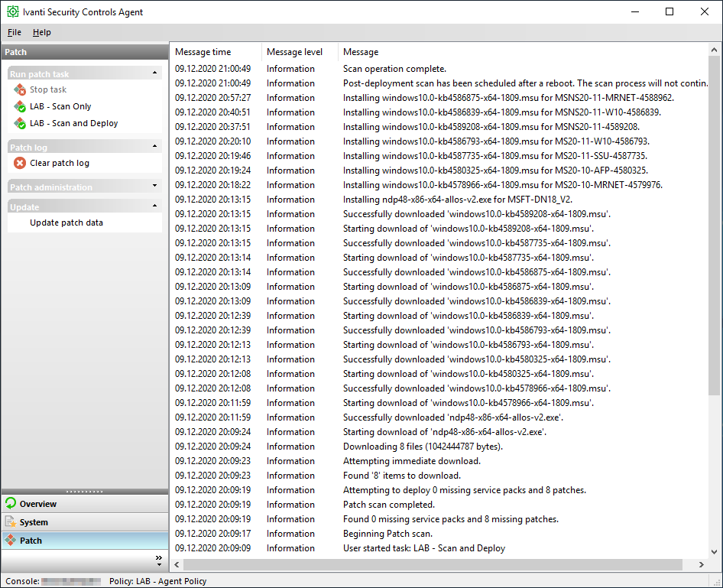Select 'Downloading 8 files (1042444787 bytes).' message
723x588 pixels.
[423, 447]
